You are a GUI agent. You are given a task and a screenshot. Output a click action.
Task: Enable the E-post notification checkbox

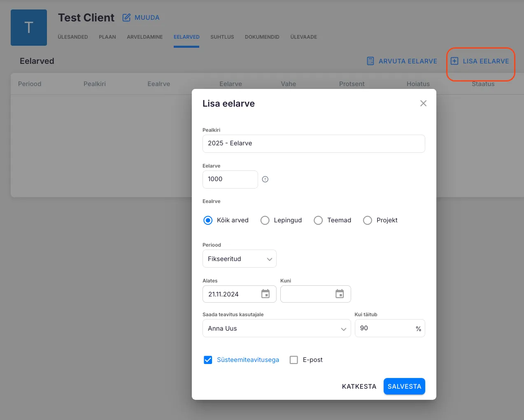pyautogui.click(x=294, y=360)
